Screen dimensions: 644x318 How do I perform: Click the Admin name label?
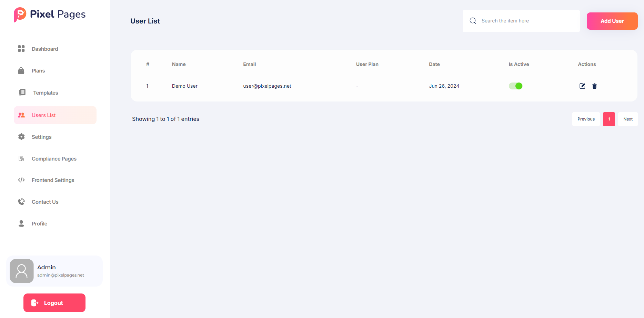[47, 267]
